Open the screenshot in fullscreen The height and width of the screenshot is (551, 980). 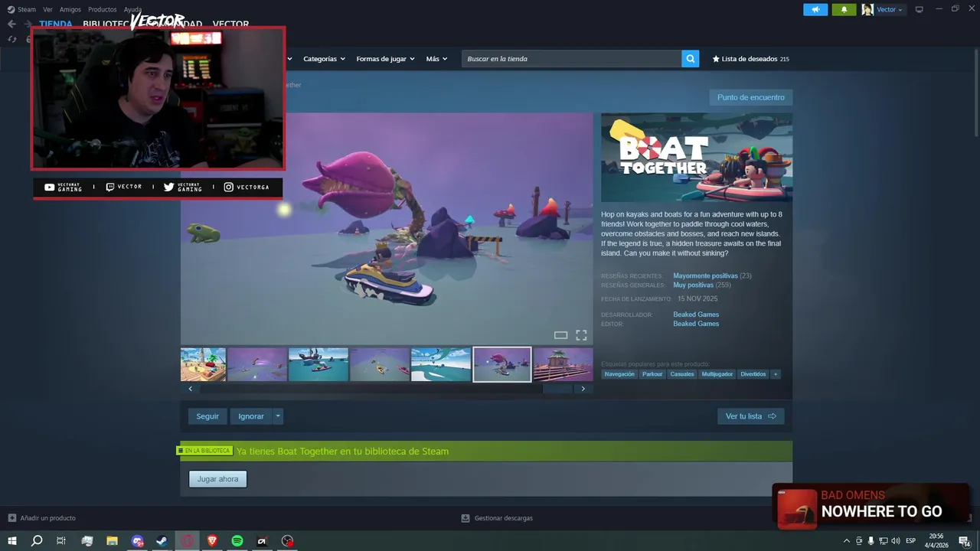pyautogui.click(x=581, y=335)
